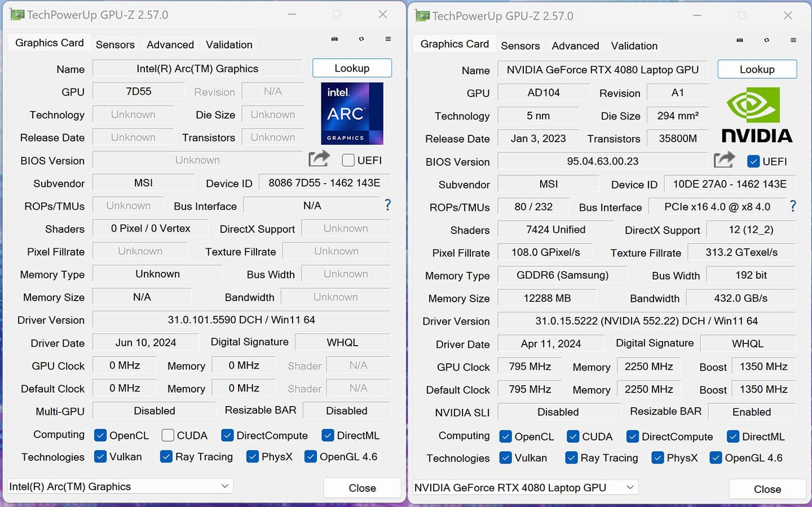Toggle OpenCL checkbox in Intel window
This screenshot has width=812, height=507.
(x=100, y=435)
